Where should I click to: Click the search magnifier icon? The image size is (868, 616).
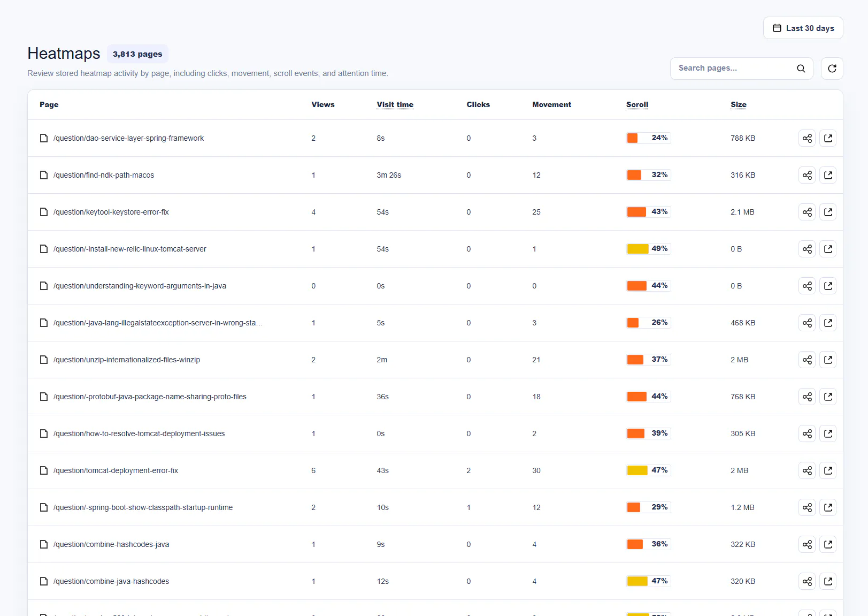tap(801, 69)
